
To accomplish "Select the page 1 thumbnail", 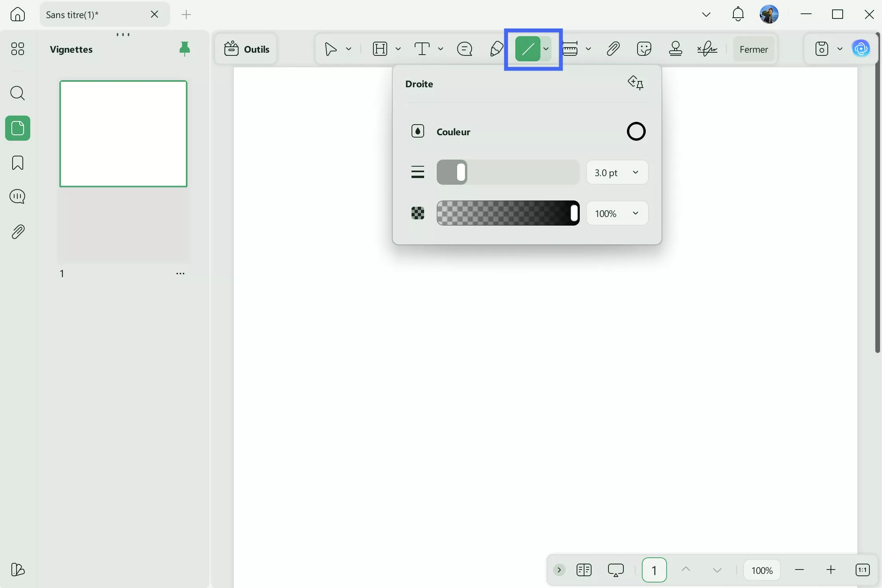I will (x=123, y=134).
